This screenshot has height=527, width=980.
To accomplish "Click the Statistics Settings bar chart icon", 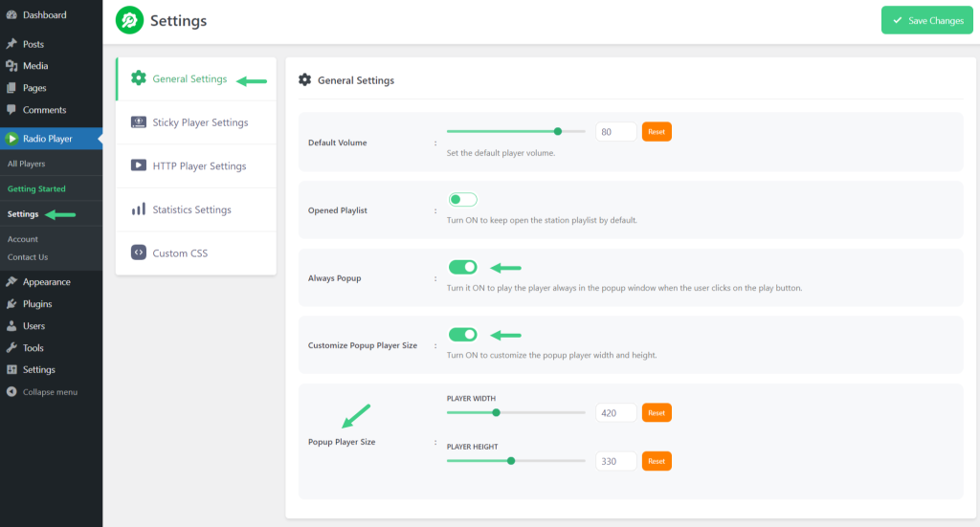I will point(138,209).
